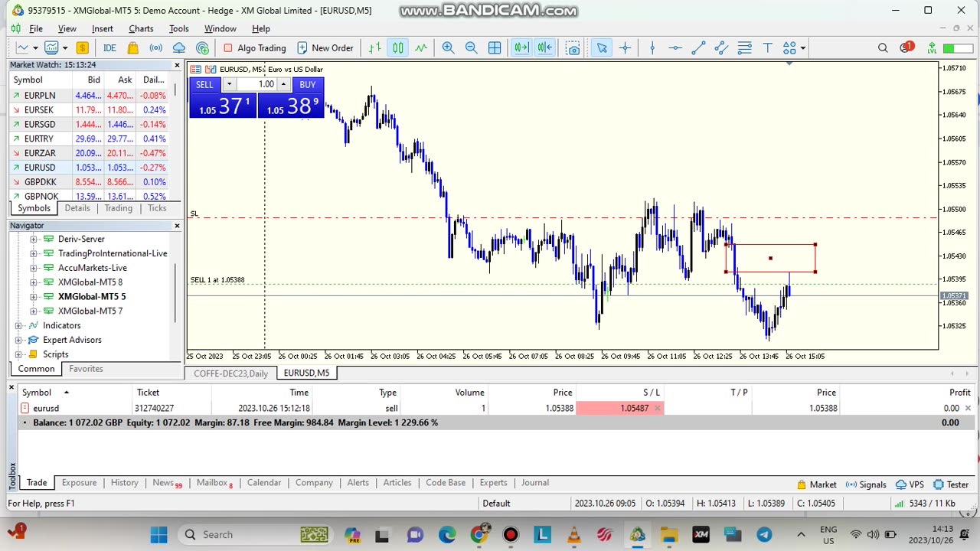The width and height of the screenshot is (980, 551).
Task: Select the crosshair tool
Action: 625,47
